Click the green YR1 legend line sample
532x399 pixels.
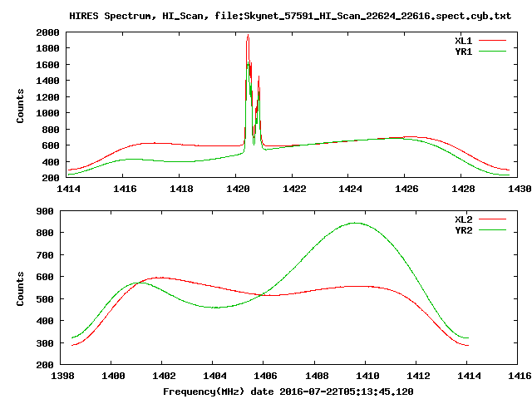click(x=492, y=52)
